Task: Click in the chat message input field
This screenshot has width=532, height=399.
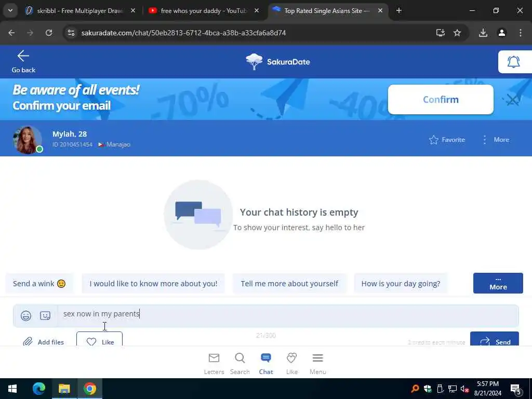Action: [288, 315]
